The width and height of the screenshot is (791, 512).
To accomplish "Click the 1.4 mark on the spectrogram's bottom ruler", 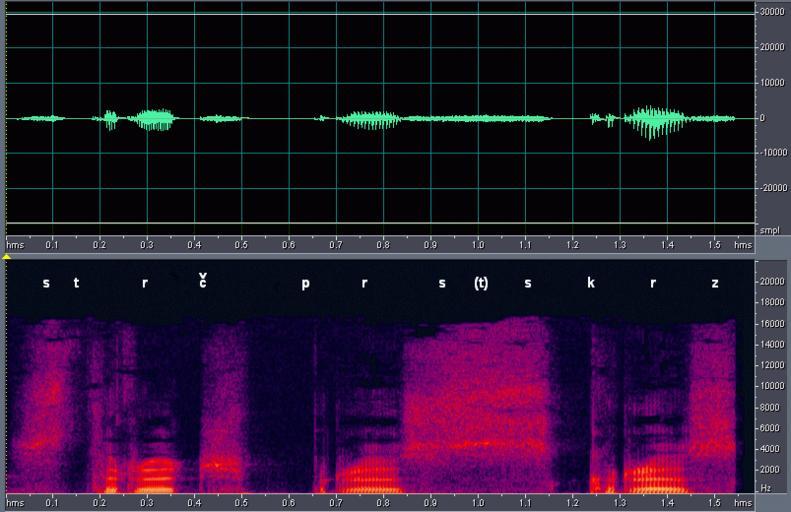I will point(667,502).
